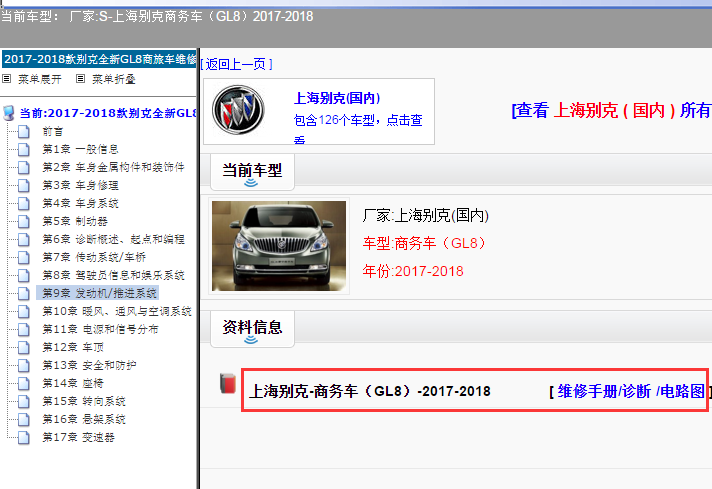Open 第3章 车身修理
Viewport: 712px width, 489px height.
(80, 185)
